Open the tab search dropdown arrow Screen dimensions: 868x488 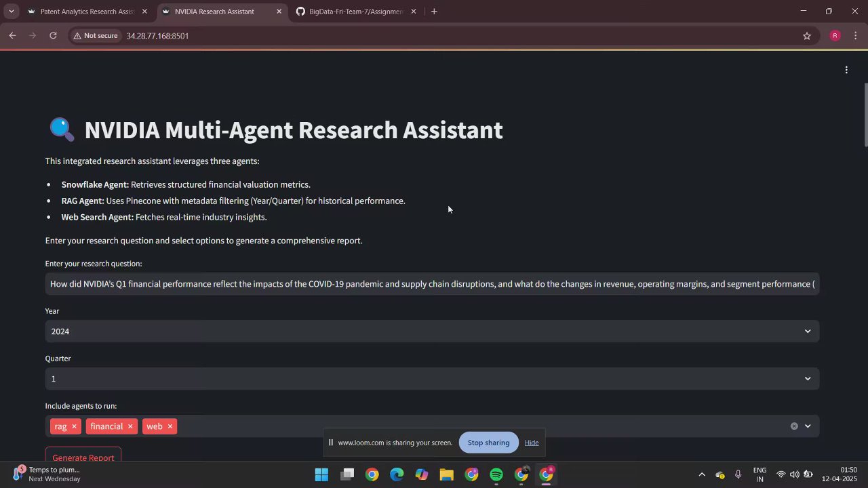11,12
